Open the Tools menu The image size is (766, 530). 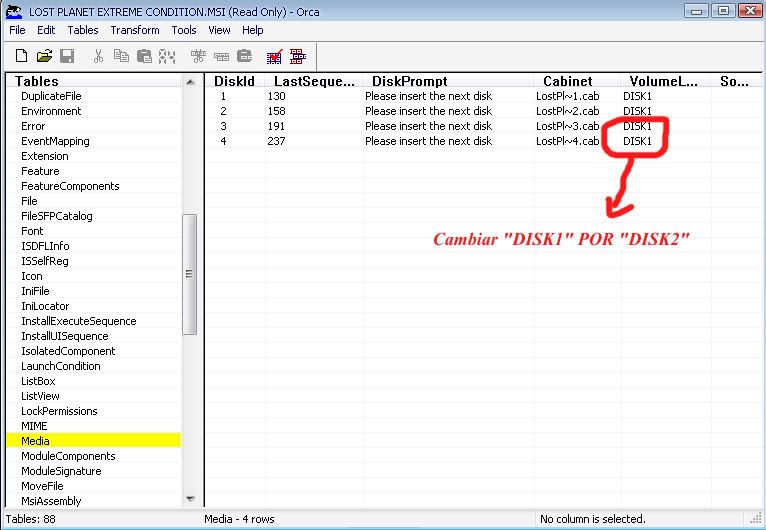184,30
